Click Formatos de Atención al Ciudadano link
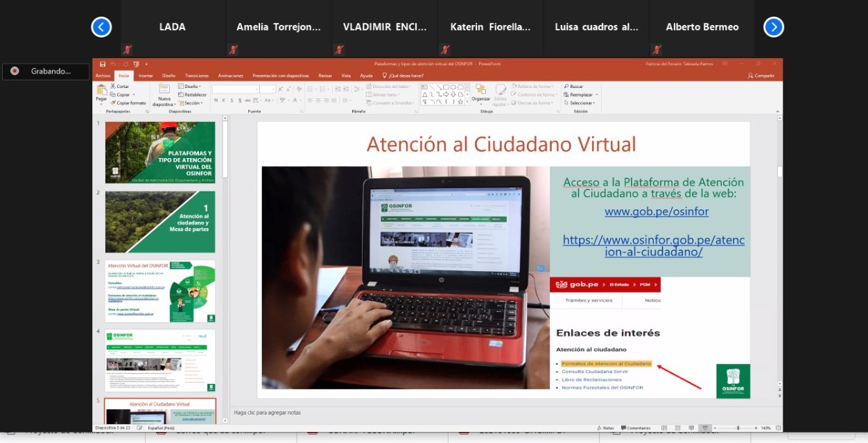868x443 pixels. pyautogui.click(x=607, y=363)
